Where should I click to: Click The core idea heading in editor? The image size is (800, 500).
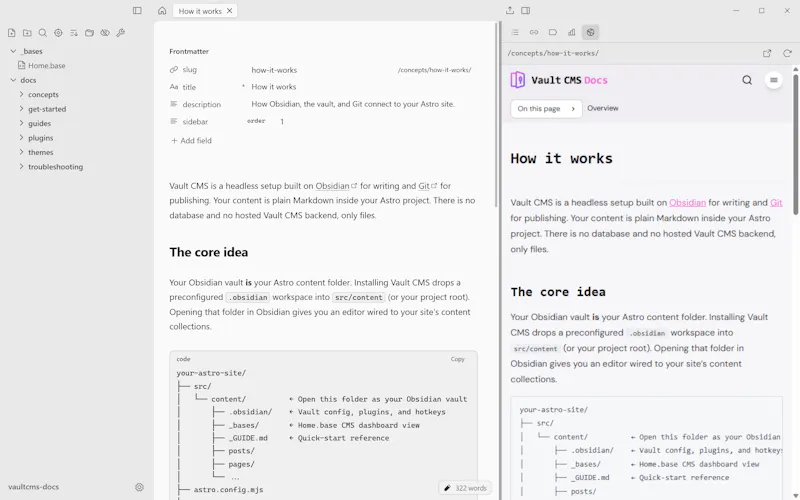(209, 252)
